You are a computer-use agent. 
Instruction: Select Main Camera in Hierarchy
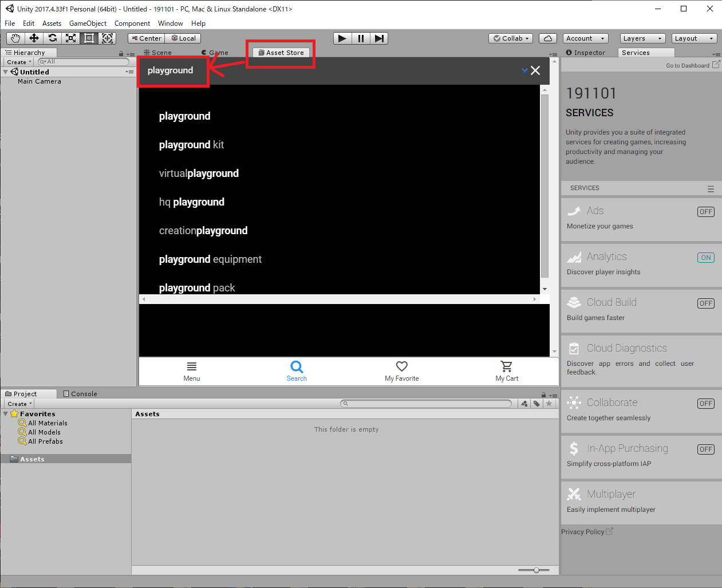[40, 81]
